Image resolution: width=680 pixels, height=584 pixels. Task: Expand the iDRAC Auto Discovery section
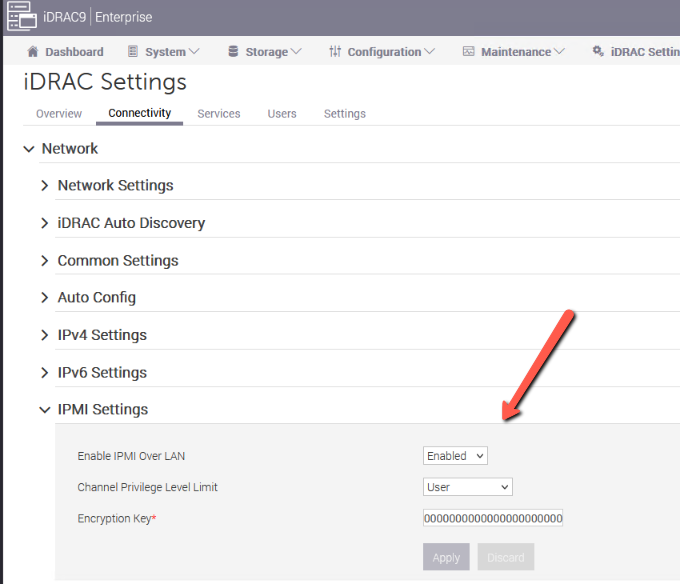click(x=44, y=223)
